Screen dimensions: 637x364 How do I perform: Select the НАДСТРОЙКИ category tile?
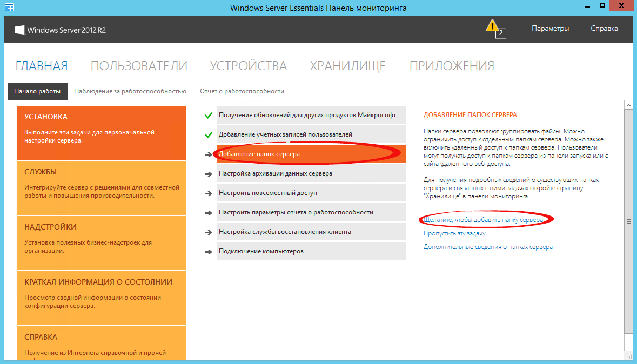tap(102, 244)
